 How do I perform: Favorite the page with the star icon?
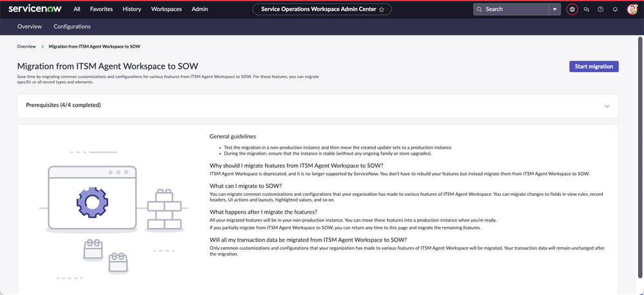pyautogui.click(x=382, y=10)
